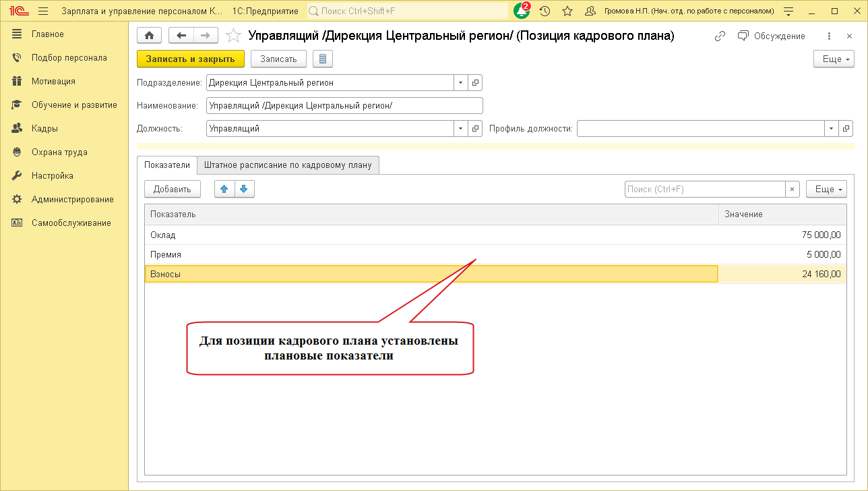Click the 1C logo icon
868x491 pixels.
click(18, 11)
